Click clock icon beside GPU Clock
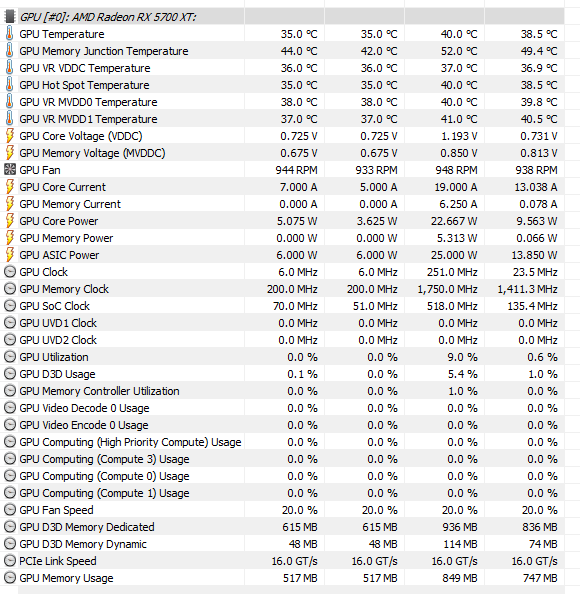Screen dimensions: 580x594 pyautogui.click(x=9, y=272)
